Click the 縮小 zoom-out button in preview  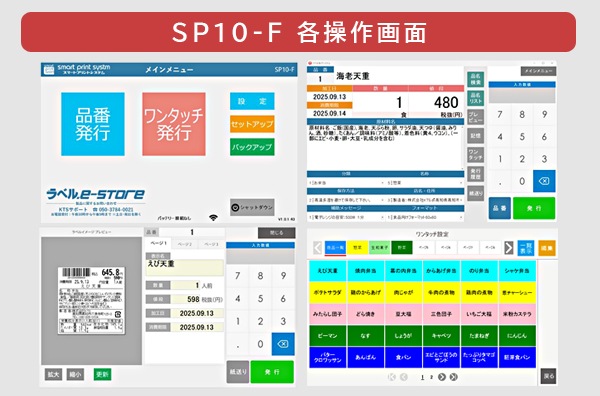point(75,374)
